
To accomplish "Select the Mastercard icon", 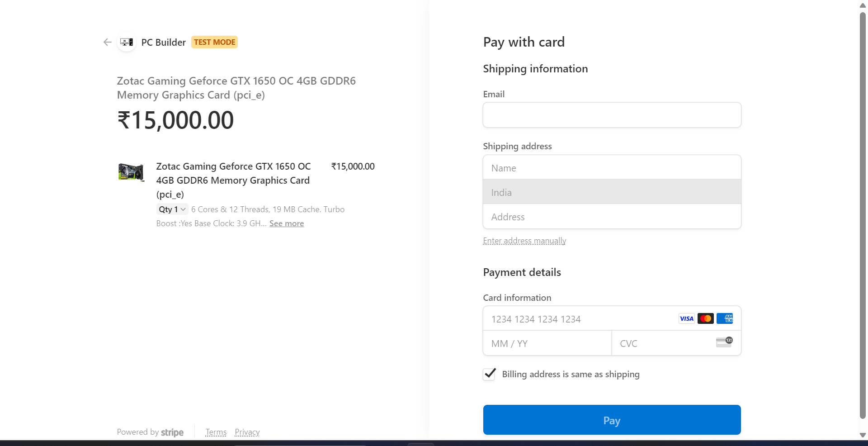I will (x=705, y=318).
